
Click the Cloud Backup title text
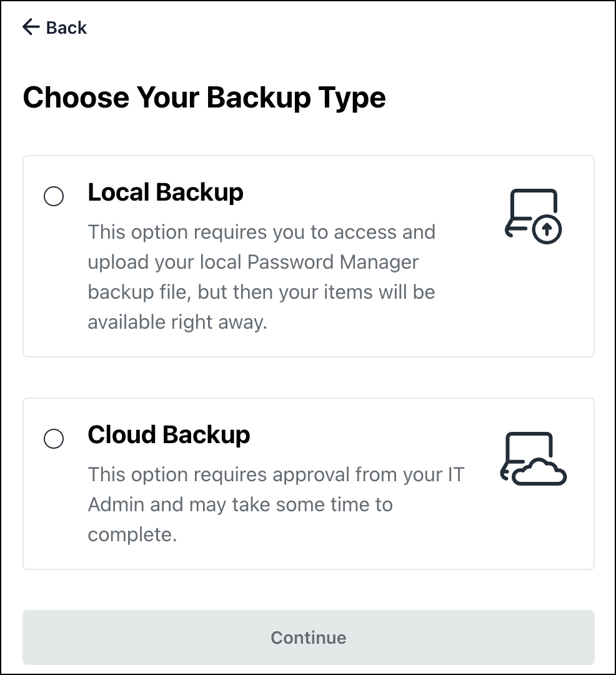pos(169,434)
